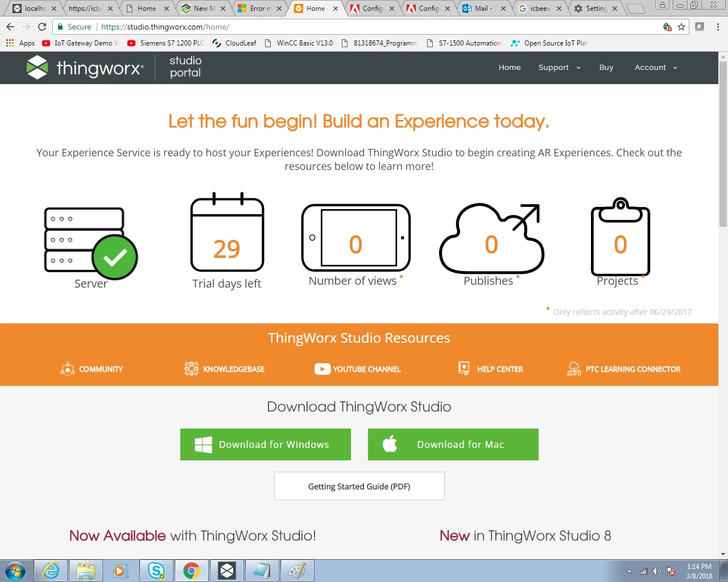Launch Internet Explorer from the taskbar
This screenshot has width=728, height=582.
[x=51, y=571]
